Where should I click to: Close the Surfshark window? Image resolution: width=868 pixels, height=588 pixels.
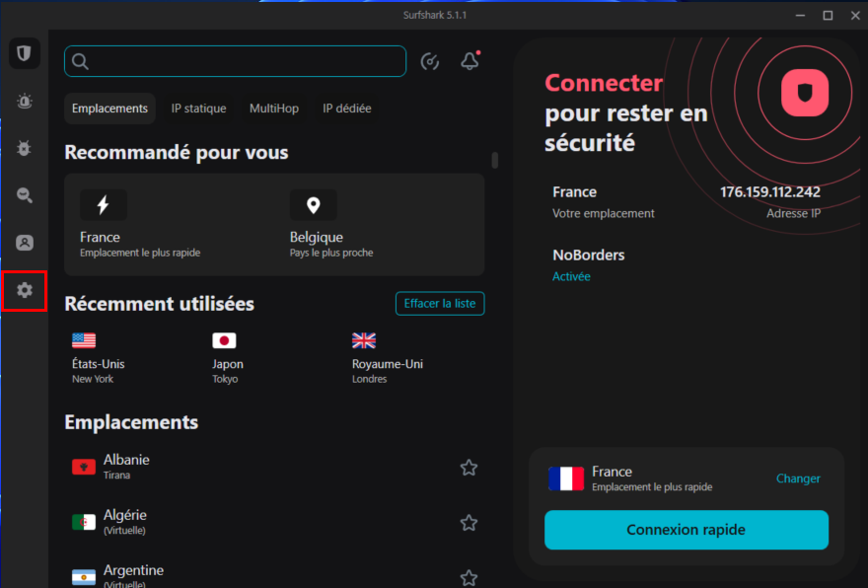[855, 16]
